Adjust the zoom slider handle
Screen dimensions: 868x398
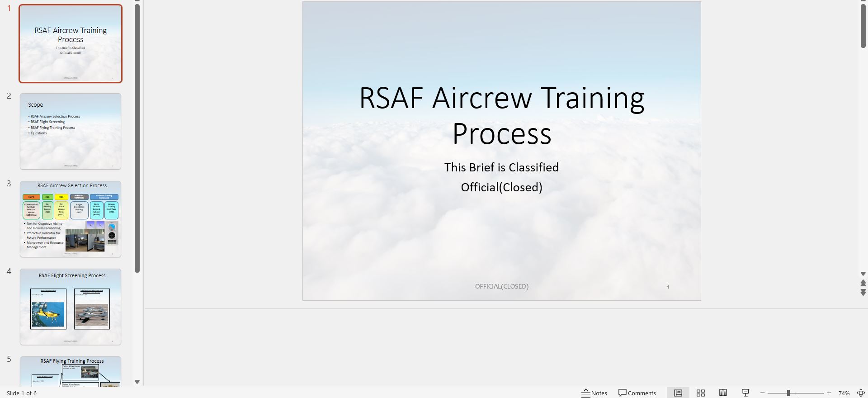click(788, 393)
